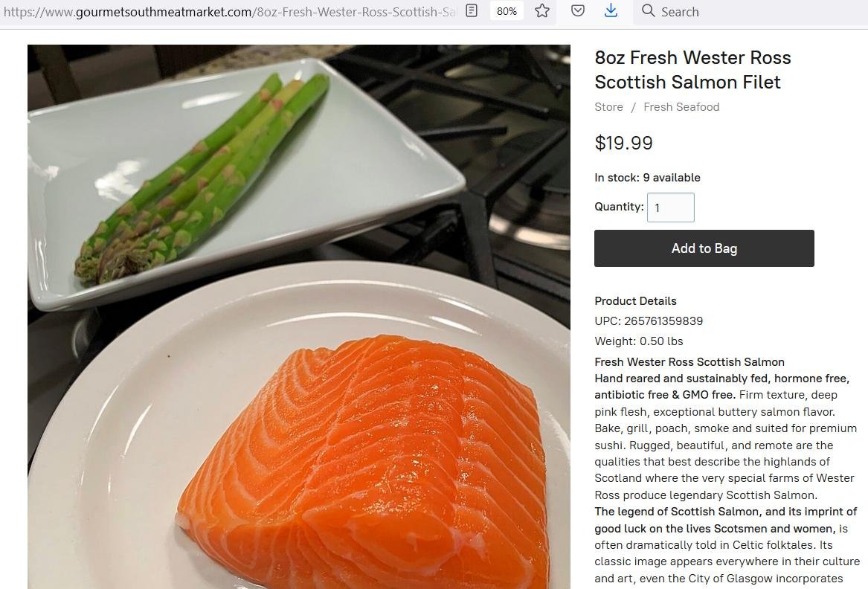This screenshot has height=589, width=868.
Task: Click the salmon product photo
Action: pyautogui.click(x=299, y=317)
